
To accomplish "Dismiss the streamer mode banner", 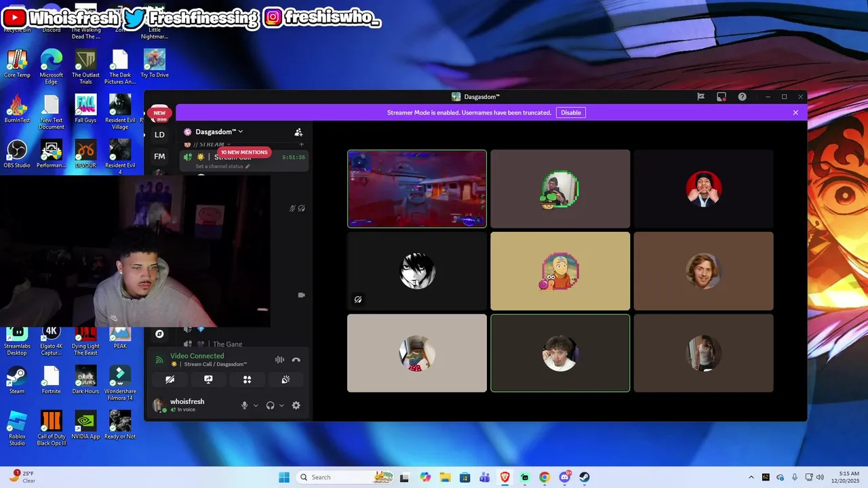I will (x=795, y=113).
